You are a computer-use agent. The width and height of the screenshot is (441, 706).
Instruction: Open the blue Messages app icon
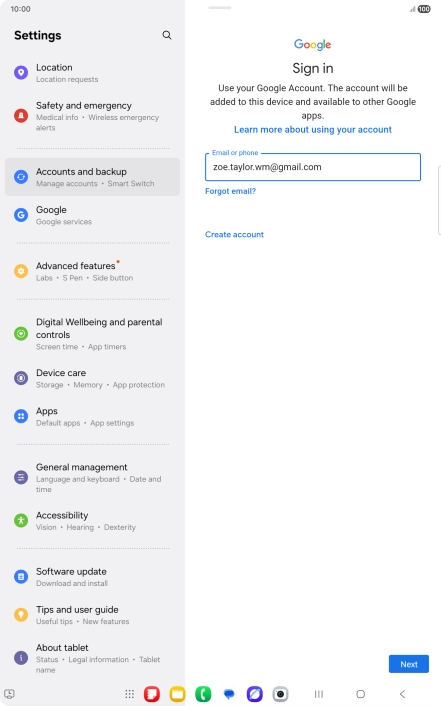click(x=229, y=694)
